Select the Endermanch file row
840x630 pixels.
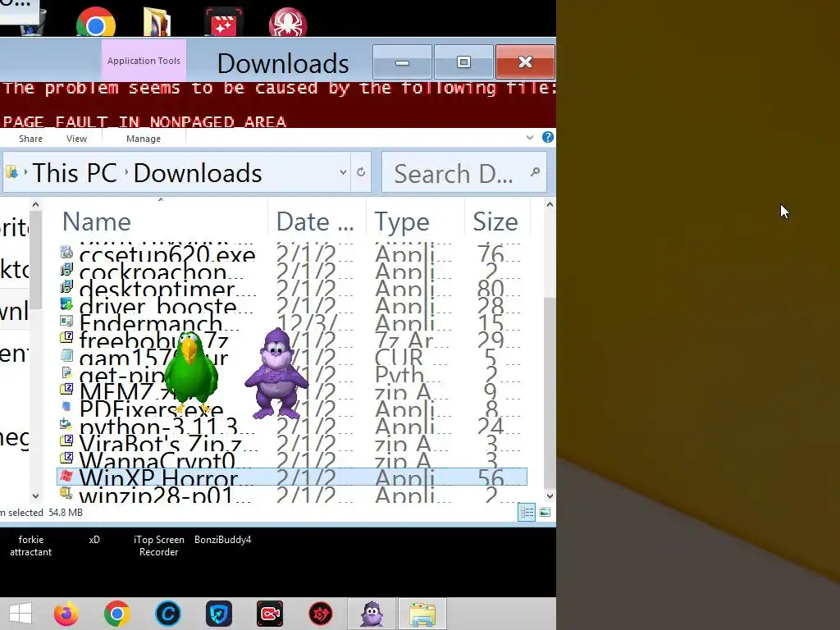tap(292, 322)
